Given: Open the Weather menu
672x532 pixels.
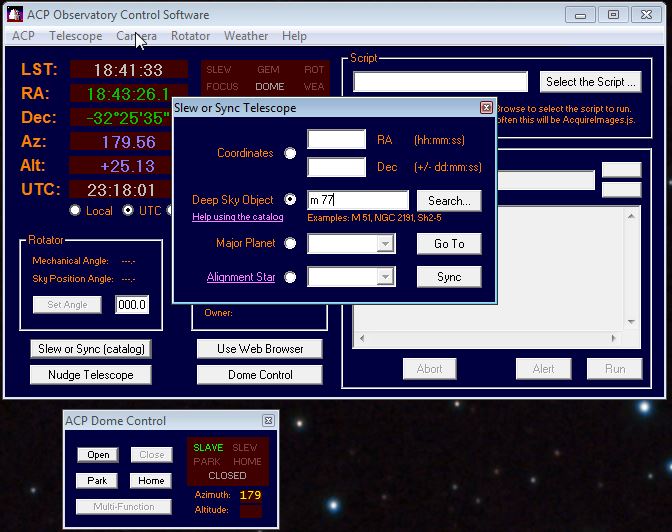Looking at the screenshot, I should tap(246, 36).
